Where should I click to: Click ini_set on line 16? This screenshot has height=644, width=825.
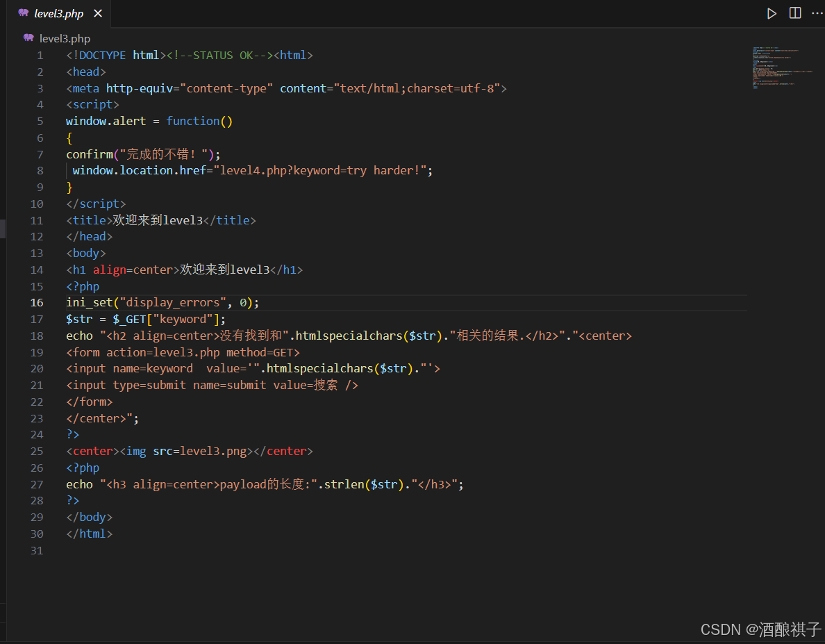point(90,302)
